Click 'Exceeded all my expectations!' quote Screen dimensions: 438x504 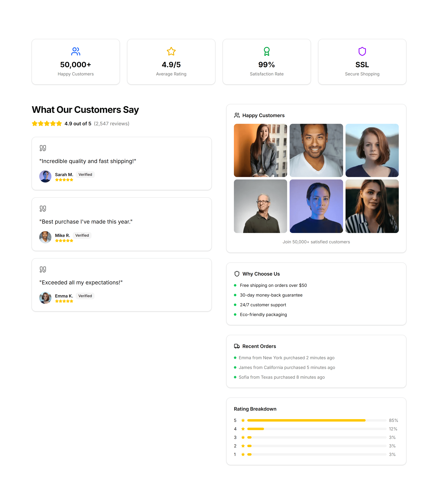click(81, 283)
